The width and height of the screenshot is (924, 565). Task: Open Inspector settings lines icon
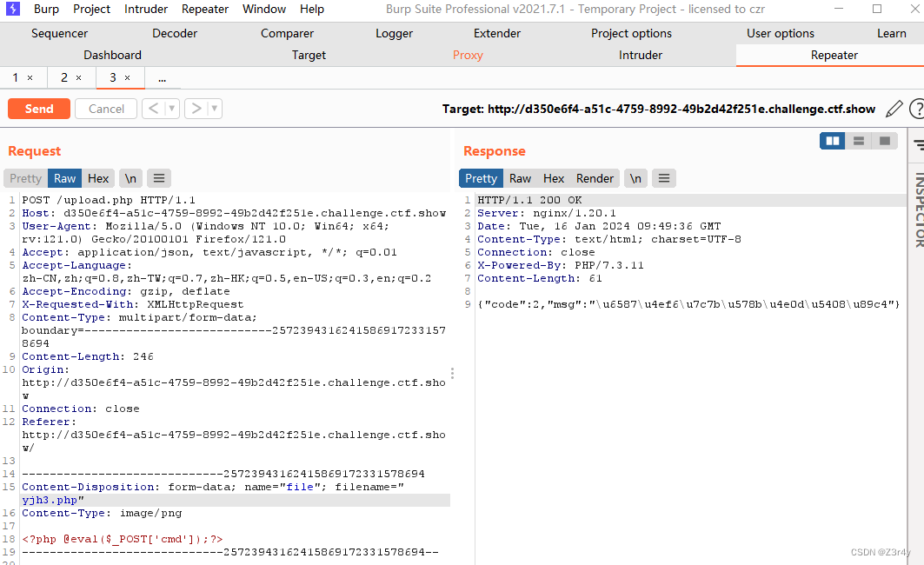click(919, 144)
